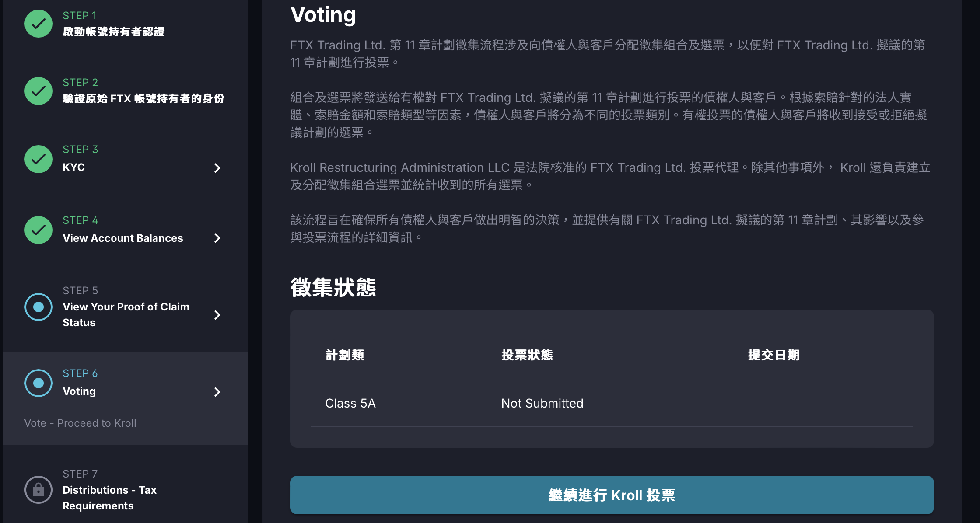Click the Vote - Proceed to Kroll link
The height and width of the screenshot is (523, 980).
pyautogui.click(x=80, y=423)
